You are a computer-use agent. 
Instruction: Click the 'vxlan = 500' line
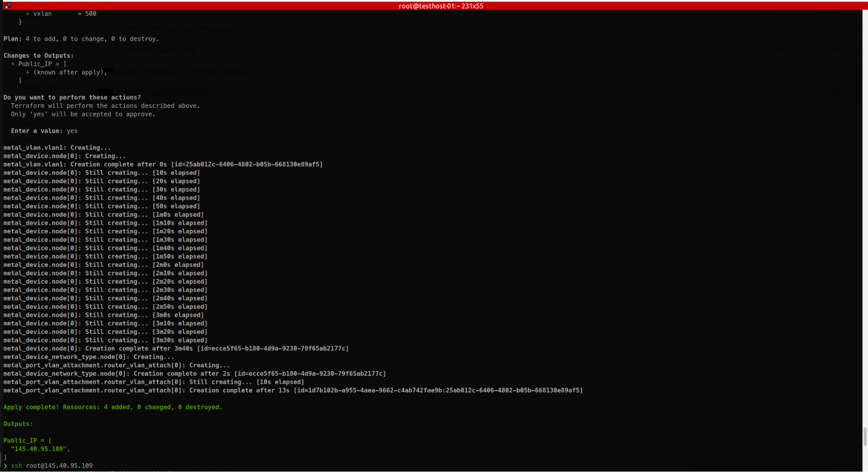pos(61,14)
